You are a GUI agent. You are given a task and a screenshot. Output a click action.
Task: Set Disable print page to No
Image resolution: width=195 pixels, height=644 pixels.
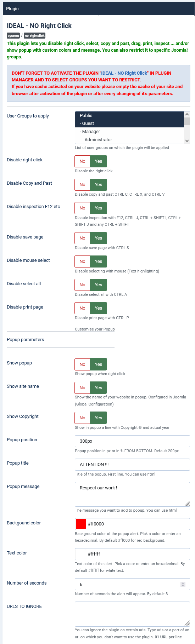[82, 308]
